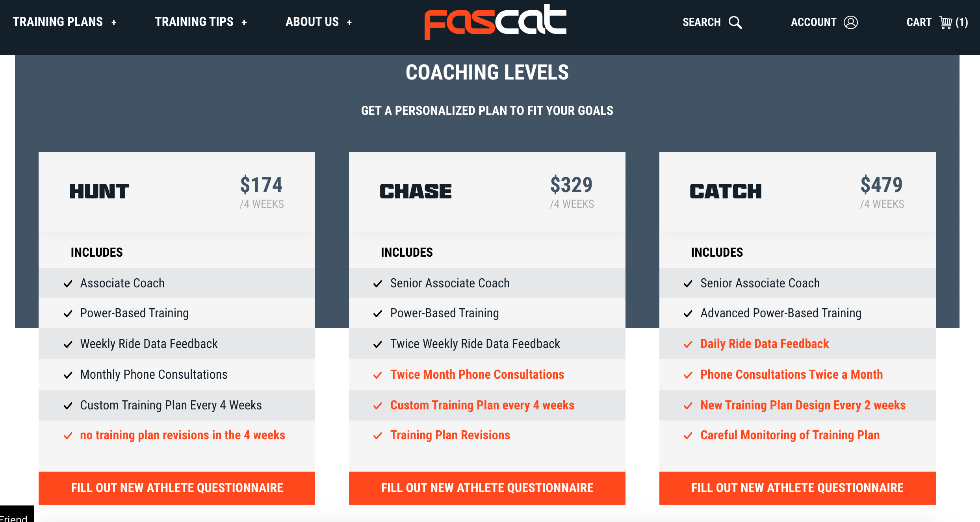Expand the TRAINING TIPS plus menu
The image size is (980, 522).
click(245, 22)
